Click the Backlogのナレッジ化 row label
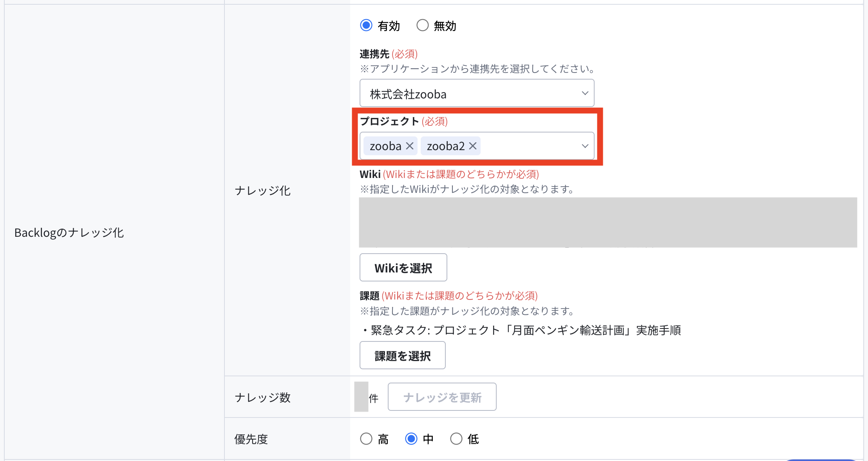This screenshot has width=868, height=461. coord(69,232)
